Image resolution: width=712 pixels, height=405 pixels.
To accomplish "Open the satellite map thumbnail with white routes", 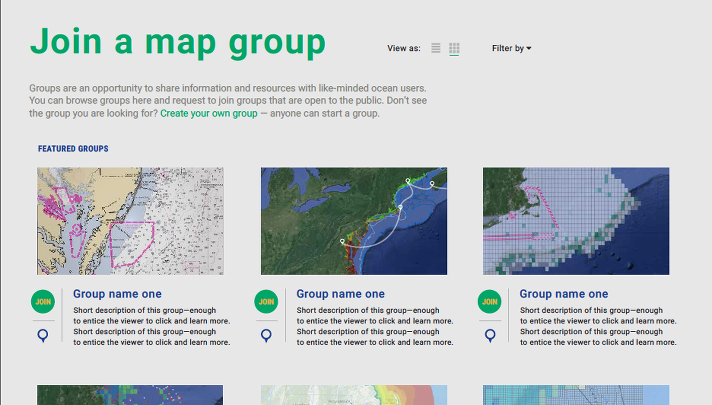I will (x=354, y=221).
